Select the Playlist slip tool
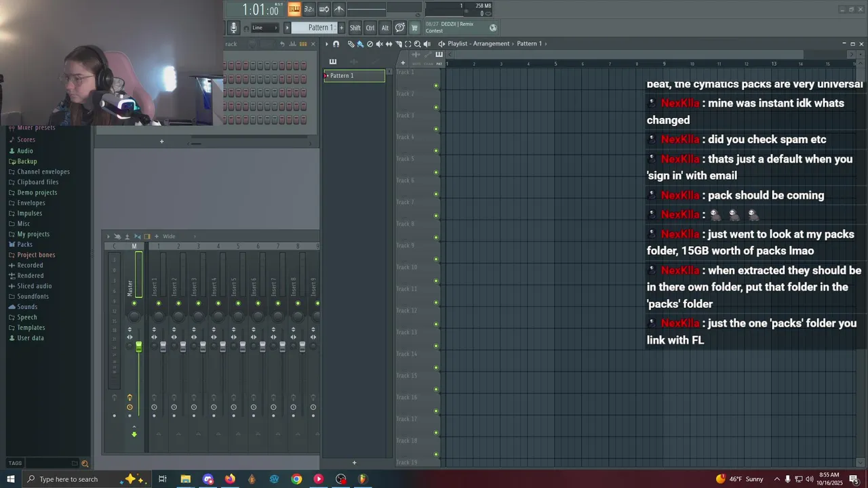 point(389,44)
